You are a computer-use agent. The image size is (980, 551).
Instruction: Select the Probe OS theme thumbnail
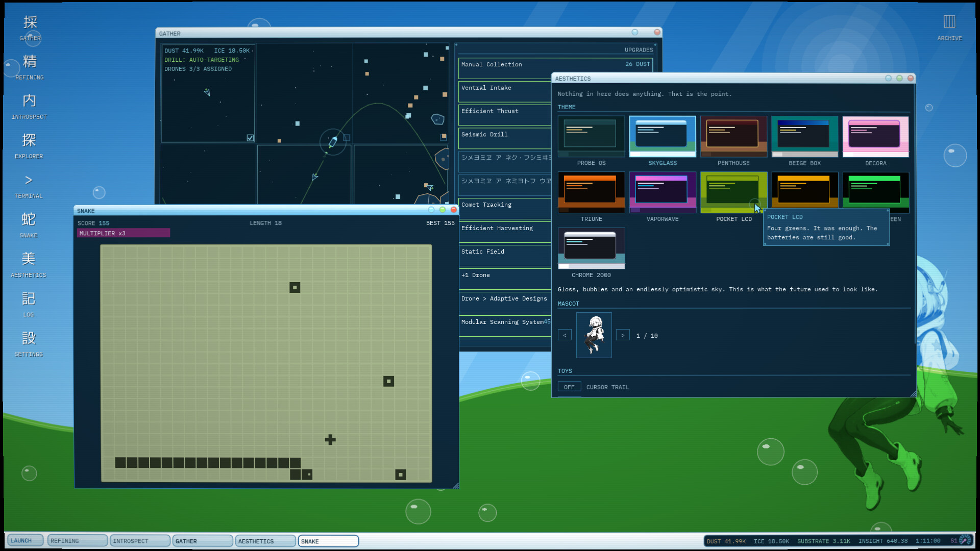pyautogui.click(x=591, y=136)
